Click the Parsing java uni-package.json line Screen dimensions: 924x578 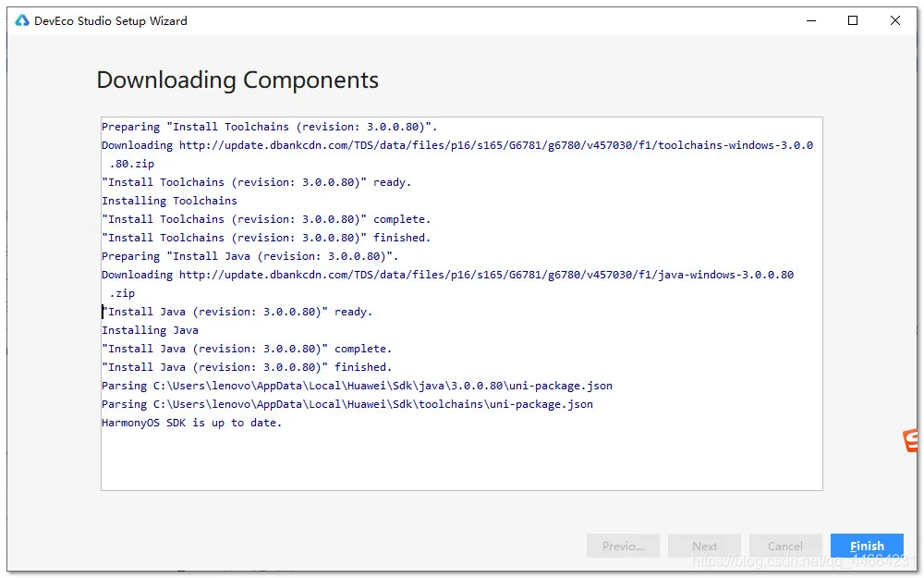coord(357,385)
